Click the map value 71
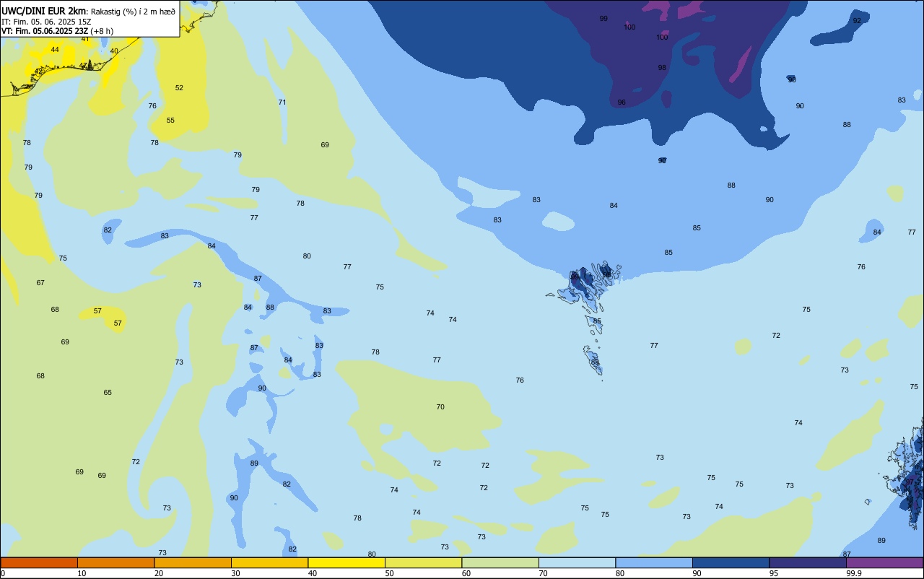The height and width of the screenshot is (579, 924). 282,103
